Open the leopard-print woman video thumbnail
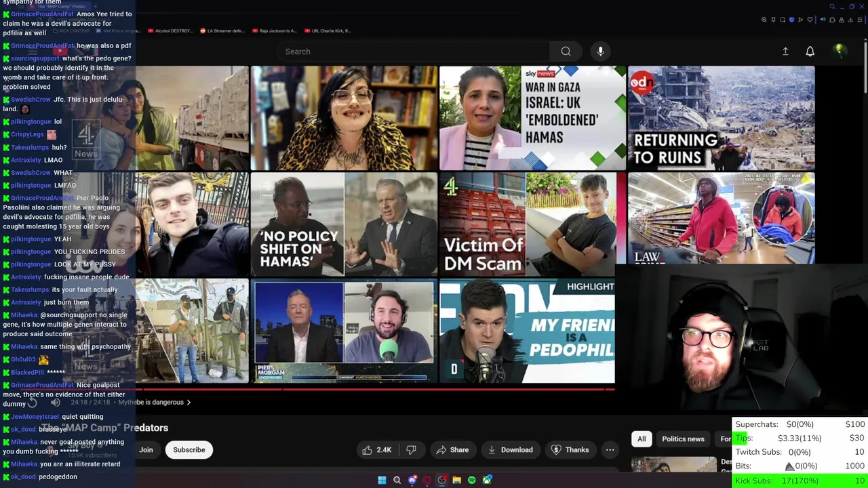Screen dimensions: 868x488 tap(344, 118)
